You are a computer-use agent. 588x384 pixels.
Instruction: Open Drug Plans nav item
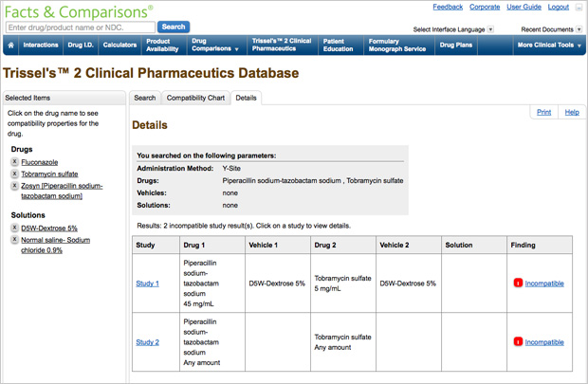(456, 45)
